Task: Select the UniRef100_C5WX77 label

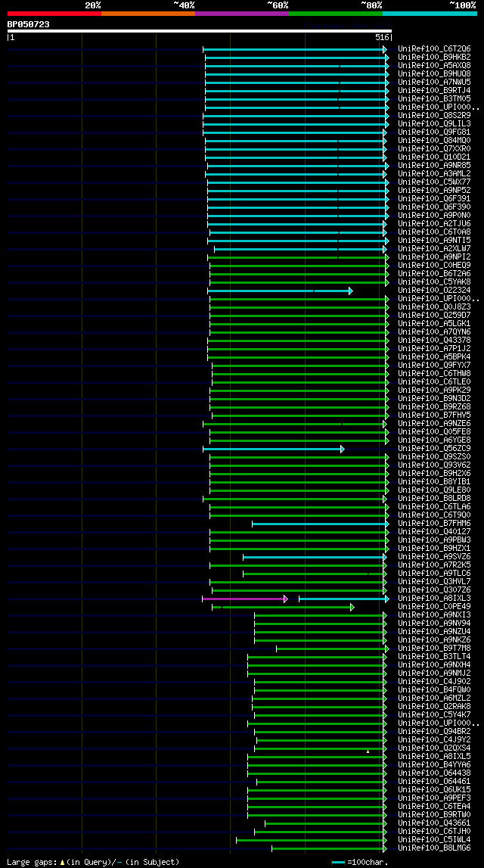Action: click(x=434, y=182)
